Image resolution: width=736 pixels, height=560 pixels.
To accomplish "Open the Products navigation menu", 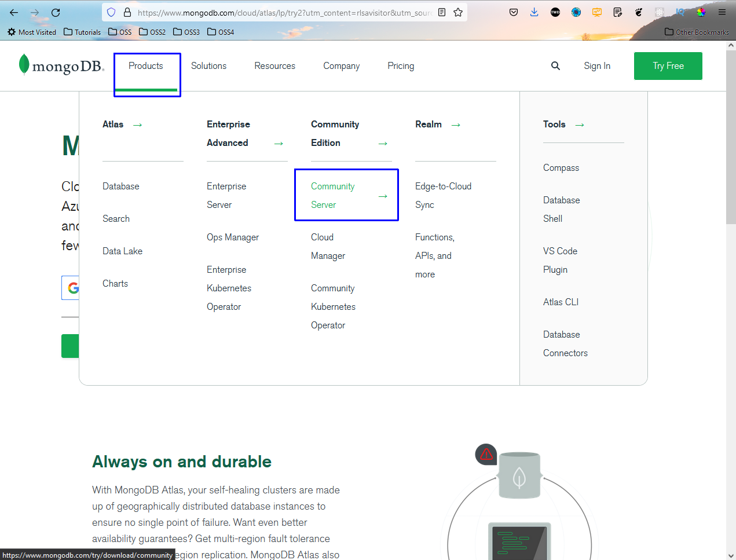I will tap(146, 66).
